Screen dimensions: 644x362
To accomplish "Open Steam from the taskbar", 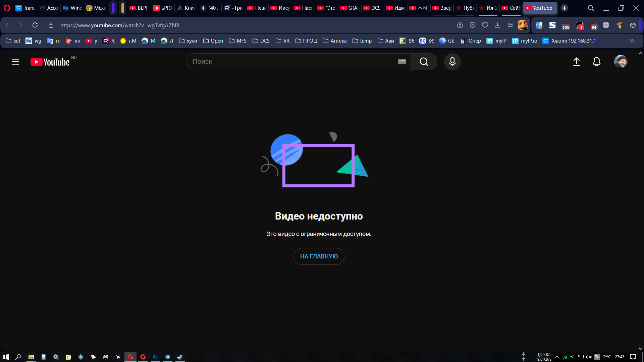I will coord(180,357).
